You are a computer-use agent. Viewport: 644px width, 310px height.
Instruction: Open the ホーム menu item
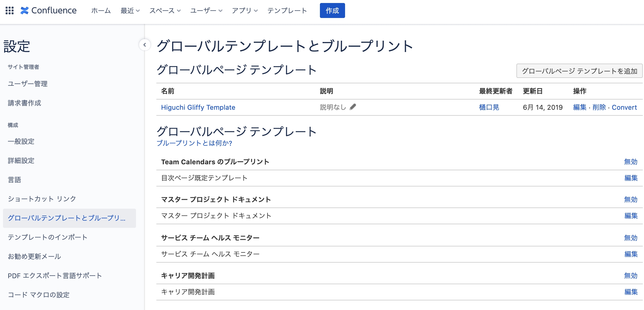(101, 10)
